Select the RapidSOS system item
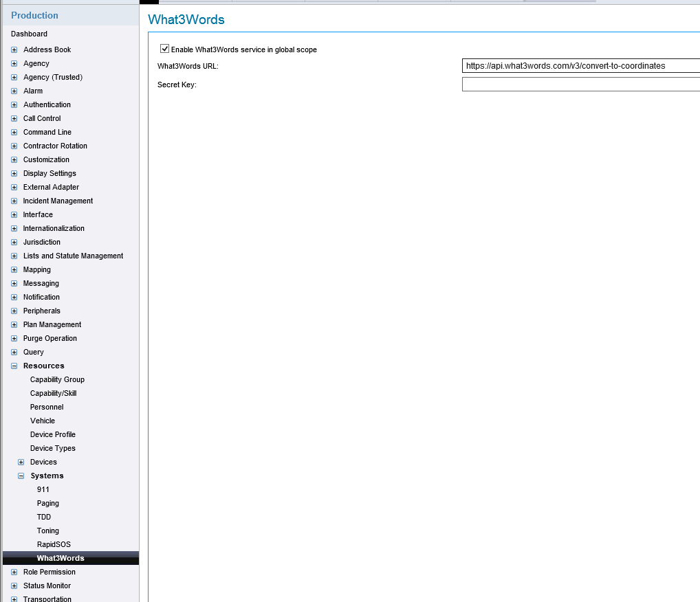 [x=54, y=544]
